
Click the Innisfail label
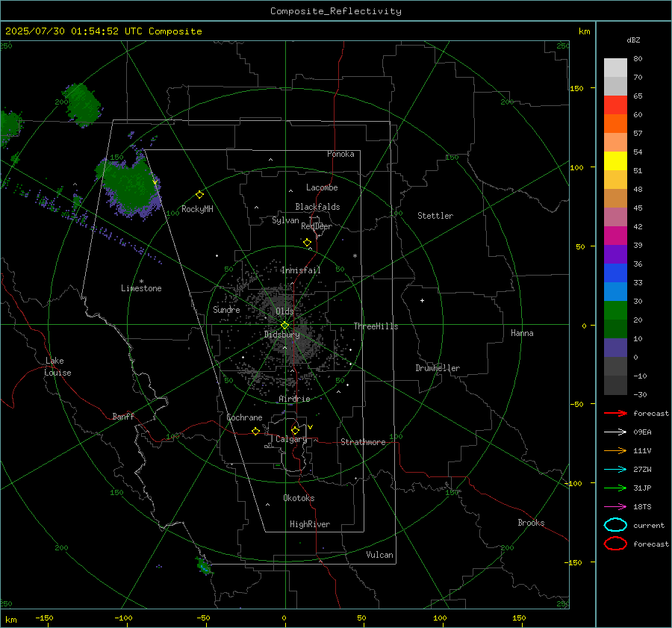[x=301, y=270]
